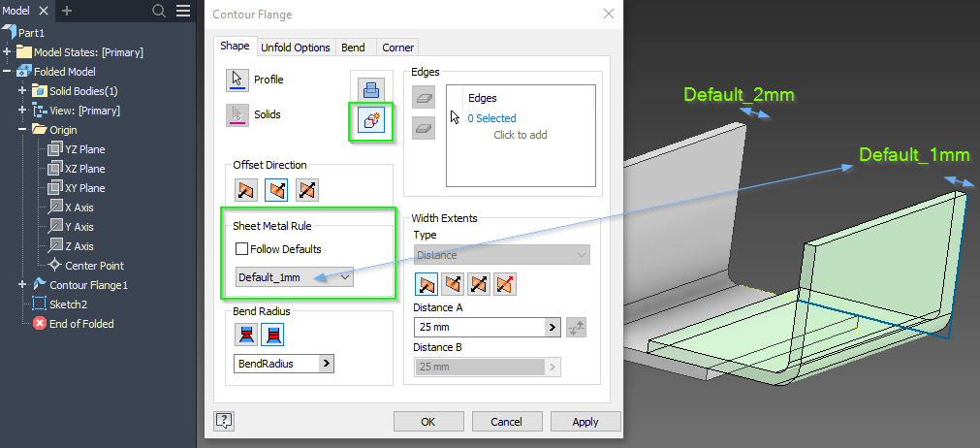The width and height of the screenshot is (980, 448).
Task: Select the New Solid operation icon
Action: point(371,120)
